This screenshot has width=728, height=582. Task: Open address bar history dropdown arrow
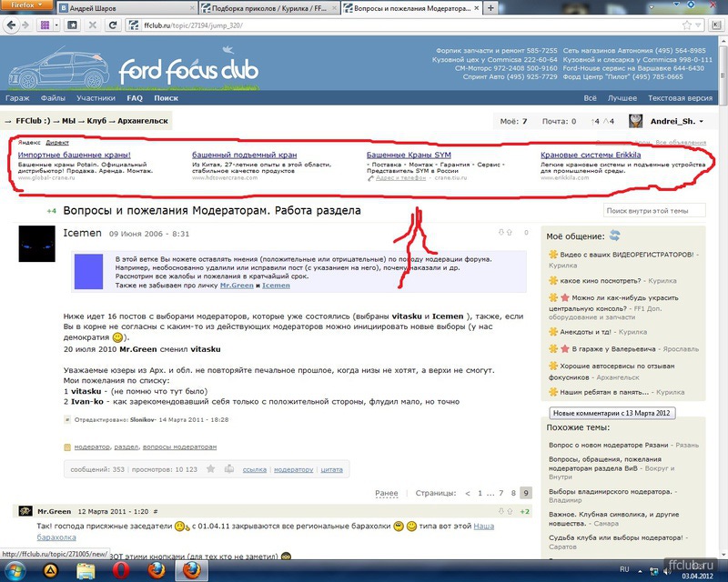698,25
